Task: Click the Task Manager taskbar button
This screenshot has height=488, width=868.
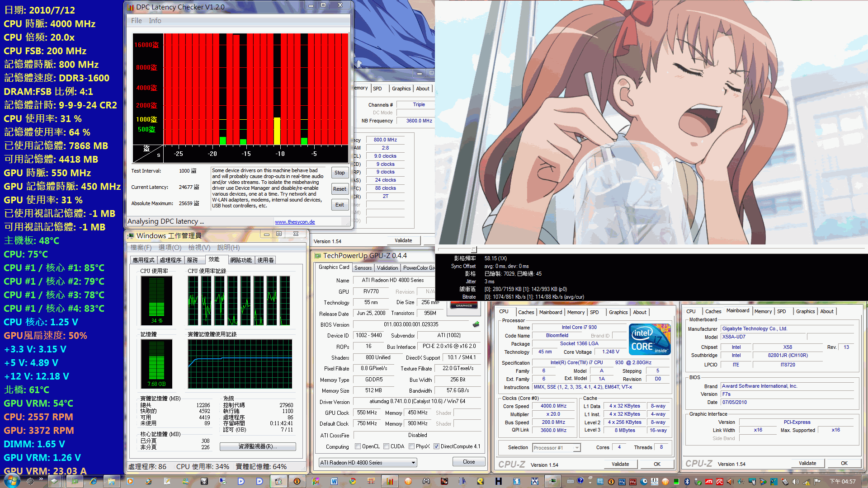Action: tap(552, 481)
